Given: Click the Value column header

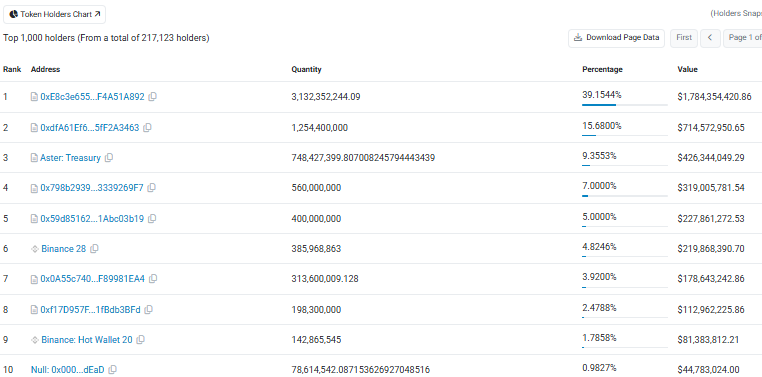Looking at the screenshot, I should point(687,69).
